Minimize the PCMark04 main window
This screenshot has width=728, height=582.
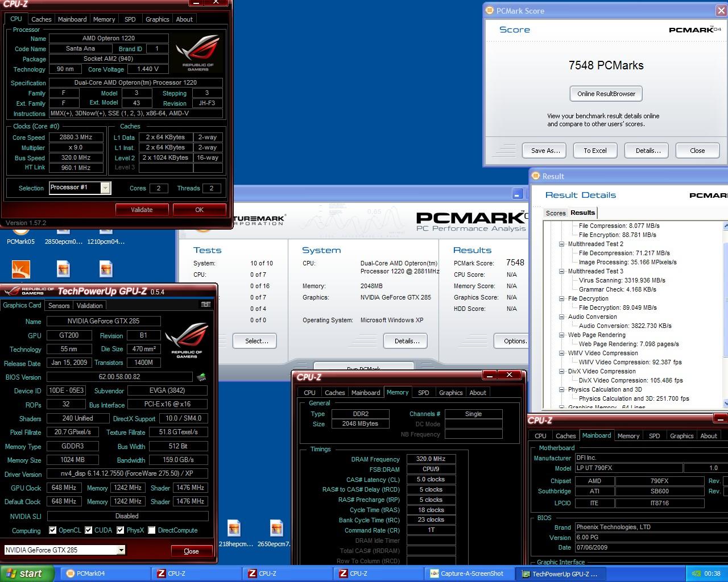point(517,194)
